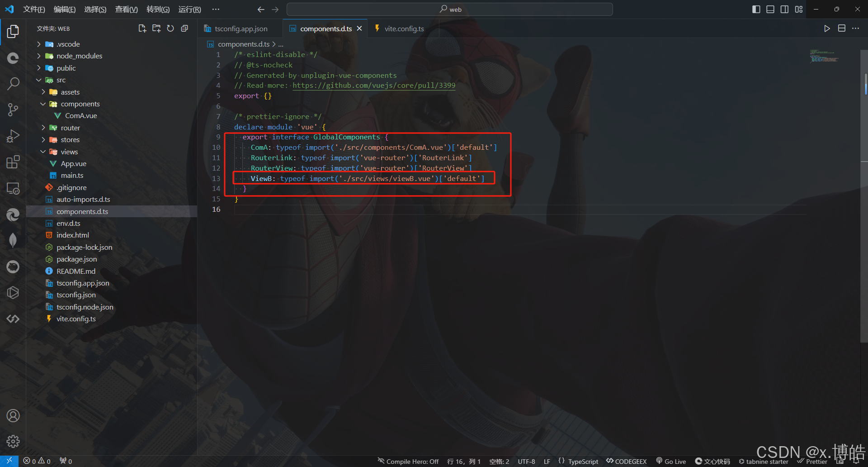868x467 pixels.
Task: Navigate back with the arrow
Action: click(261, 10)
